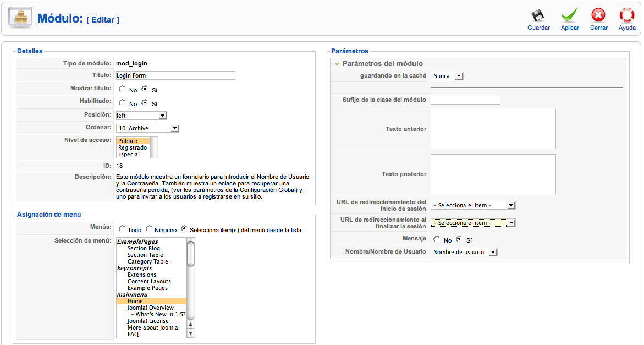
Task: Open the Ayuda lifebuoy help icon
Action: click(627, 15)
